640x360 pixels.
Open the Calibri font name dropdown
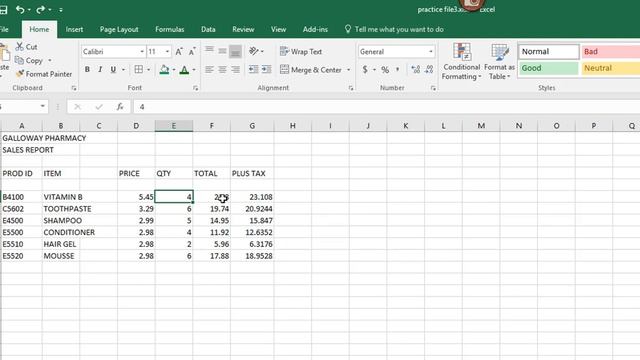(142, 52)
